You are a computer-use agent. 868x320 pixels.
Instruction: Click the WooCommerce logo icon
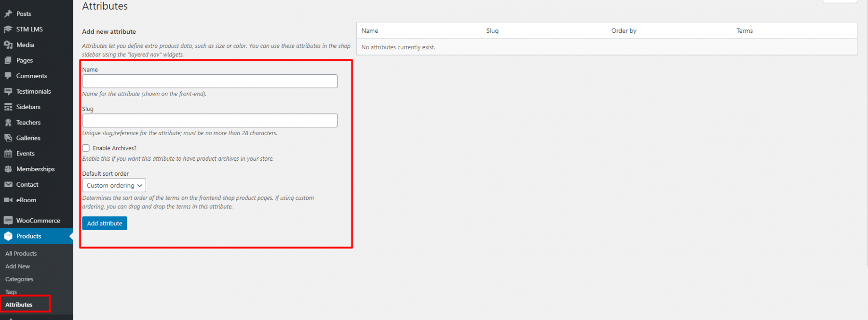[8, 221]
